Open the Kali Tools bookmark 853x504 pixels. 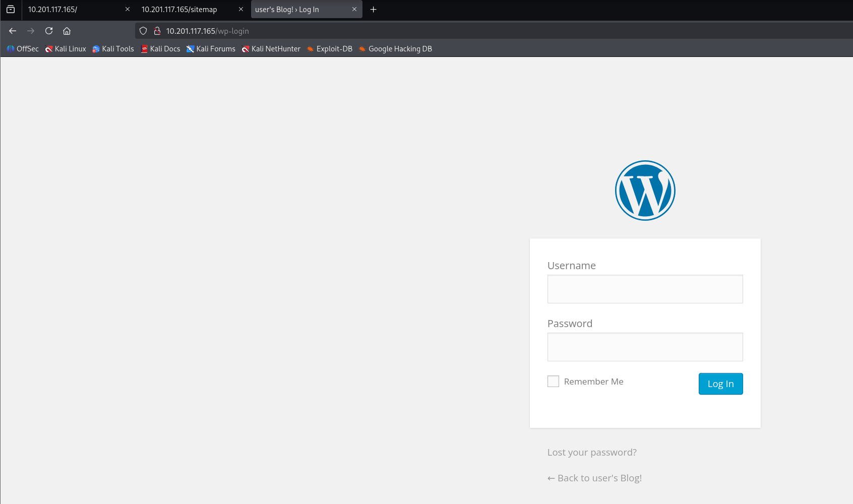coord(113,49)
